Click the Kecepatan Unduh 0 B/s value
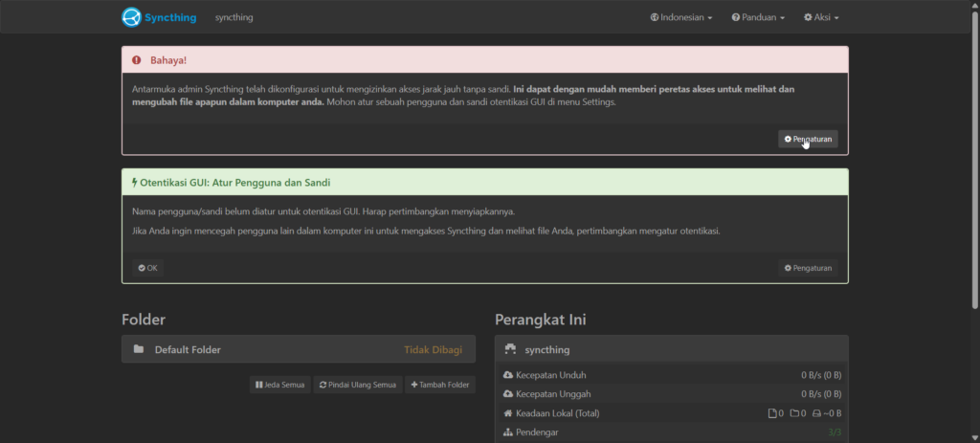This screenshot has width=980, height=443. point(821,375)
